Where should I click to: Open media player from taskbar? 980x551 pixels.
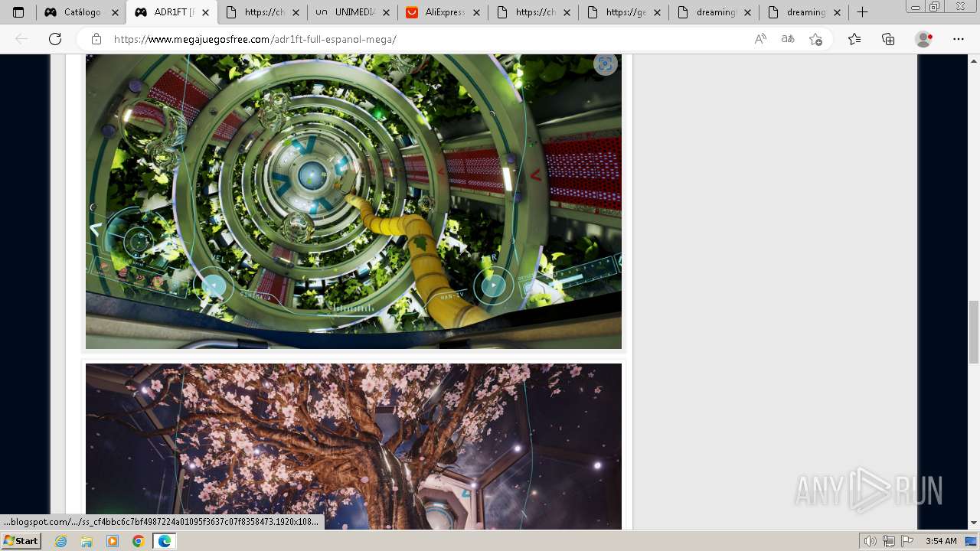click(113, 541)
